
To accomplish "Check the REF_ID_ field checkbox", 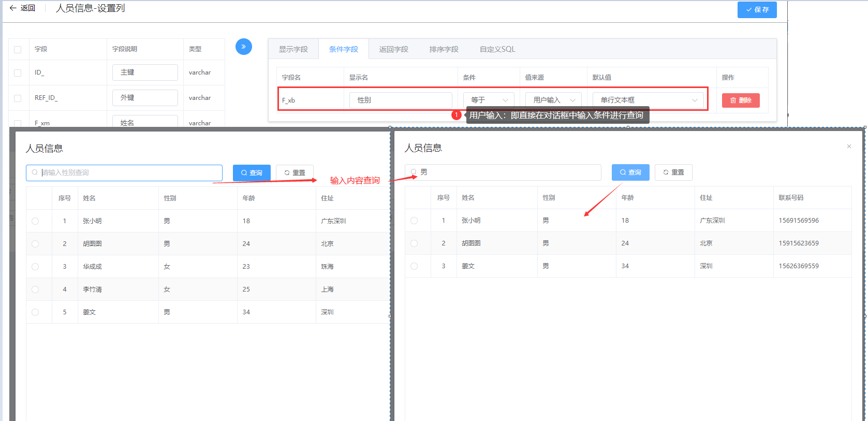I will (x=18, y=98).
